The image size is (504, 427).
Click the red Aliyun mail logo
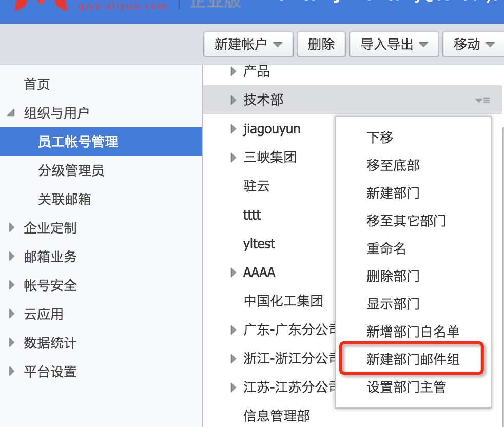click(40, 5)
